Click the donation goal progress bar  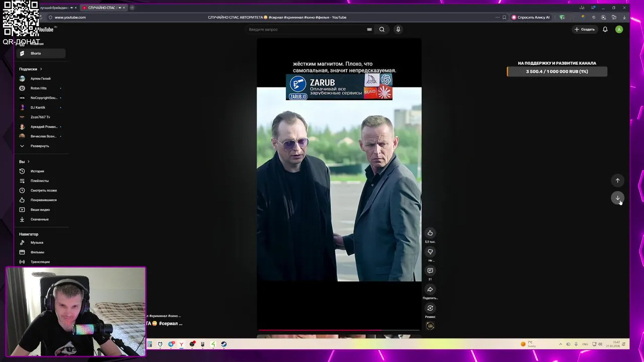[557, 71]
